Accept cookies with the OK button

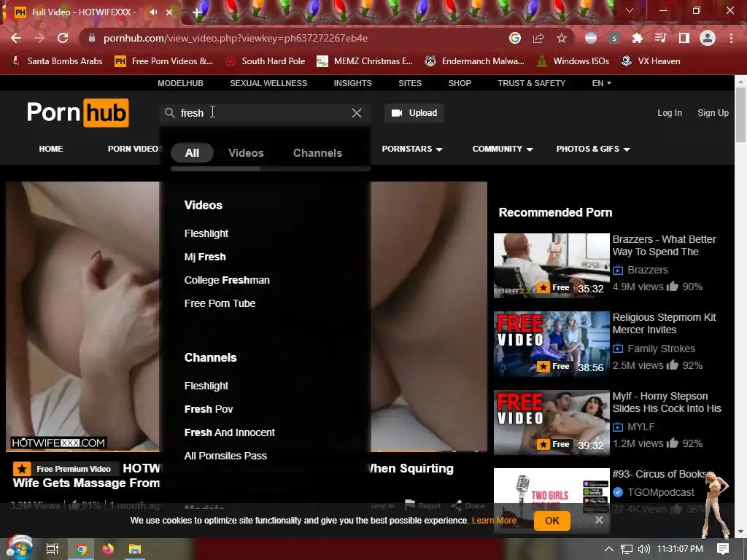(x=551, y=521)
